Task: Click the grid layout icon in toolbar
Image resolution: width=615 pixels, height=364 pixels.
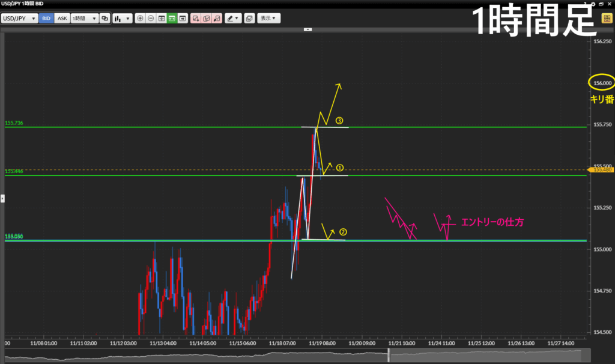Action: 161,18
